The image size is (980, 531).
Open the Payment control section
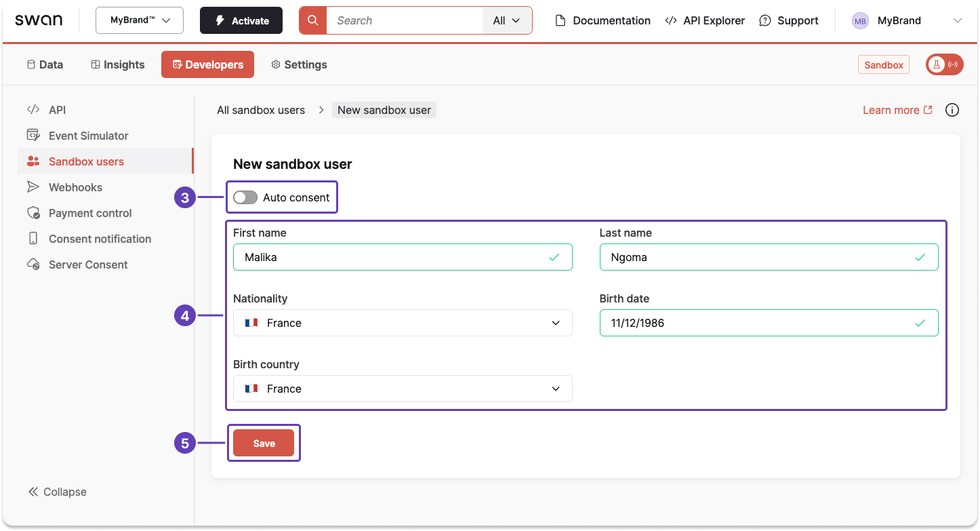(90, 212)
